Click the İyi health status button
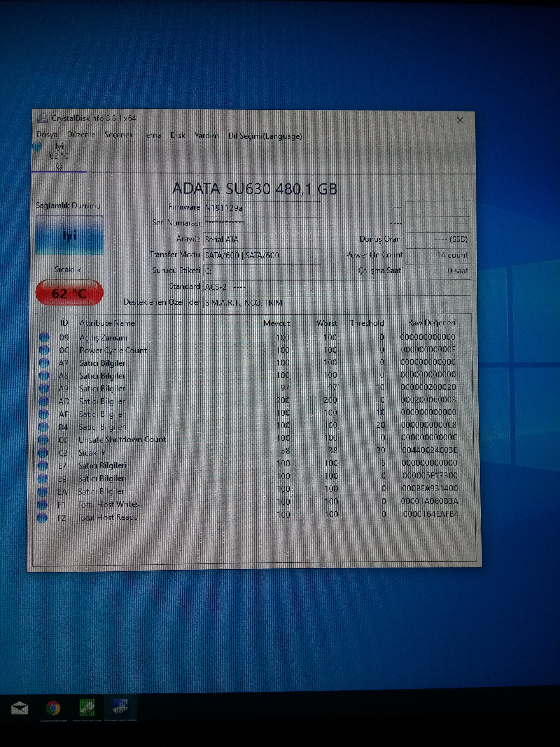 pyautogui.click(x=69, y=235)
